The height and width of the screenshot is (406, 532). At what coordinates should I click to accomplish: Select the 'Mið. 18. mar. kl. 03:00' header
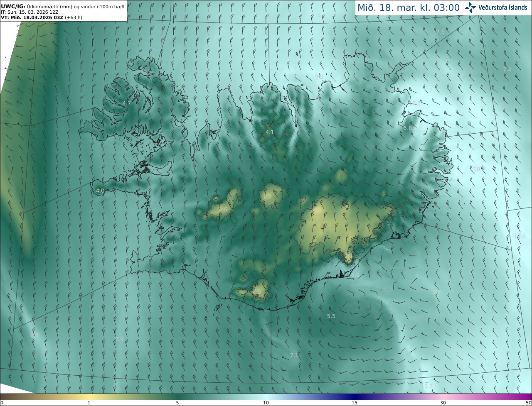tap(409, 7)
